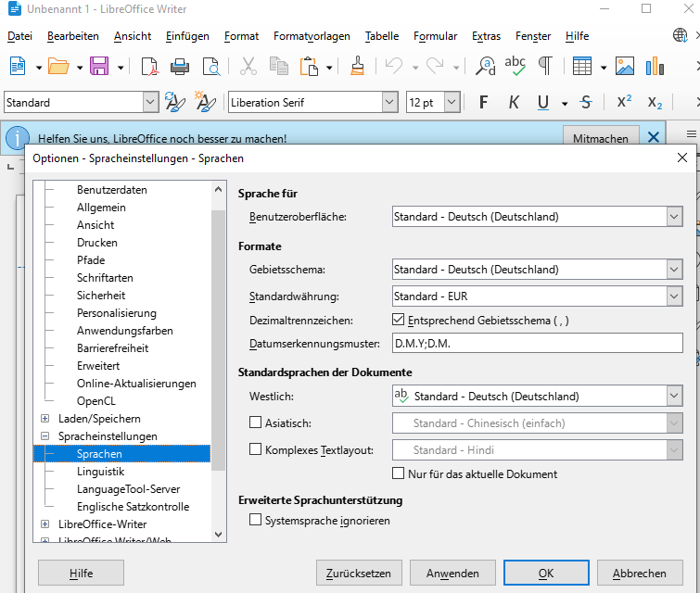This screenshot has width=700, height=593.
Task: Toggle formatting marks pilcrow icon
Action: [x=545, y=67]
